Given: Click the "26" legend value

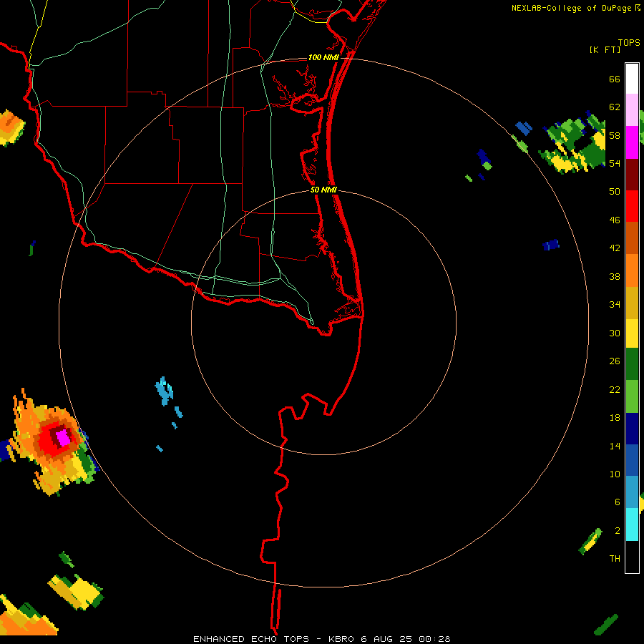Looking at the screenshot, I should (x=615, y=361).
